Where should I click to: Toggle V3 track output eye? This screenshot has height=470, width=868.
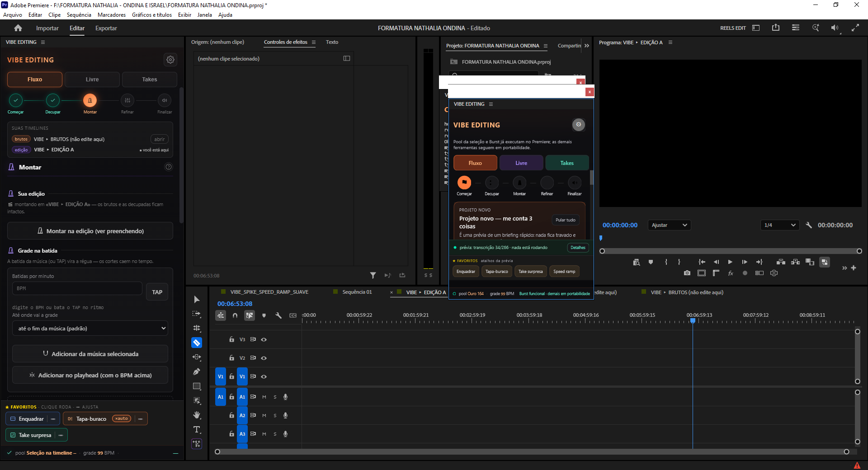click(x=264, y=339)
